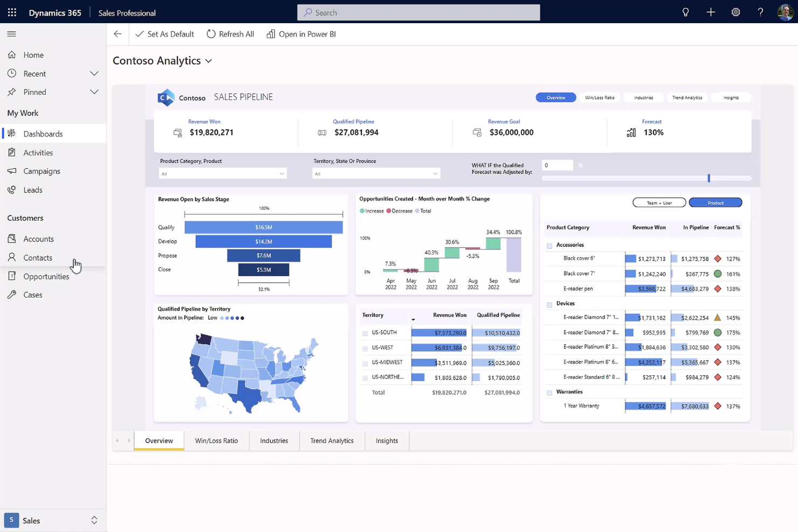Select Activities in My Work

[x=38, y=152]
